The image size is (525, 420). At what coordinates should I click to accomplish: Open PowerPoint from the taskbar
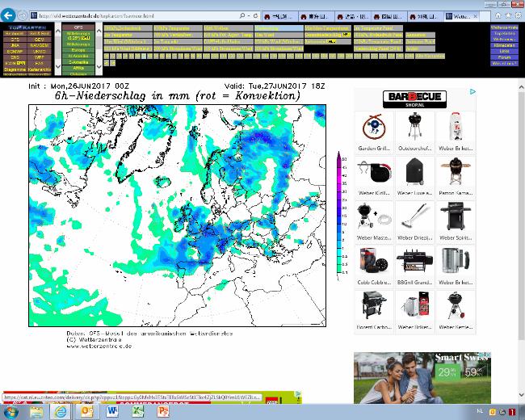(163, 411)
